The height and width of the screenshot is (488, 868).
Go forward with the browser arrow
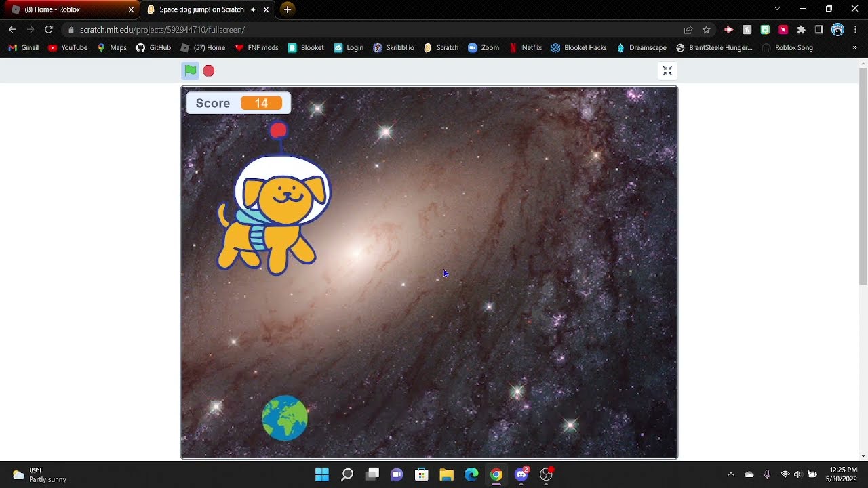click(31, 30)
